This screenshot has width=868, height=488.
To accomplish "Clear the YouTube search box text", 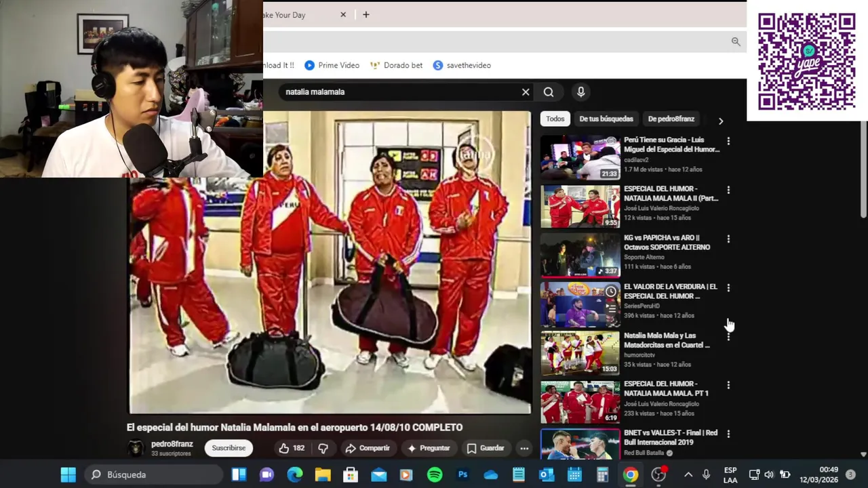I will (526, 92).
